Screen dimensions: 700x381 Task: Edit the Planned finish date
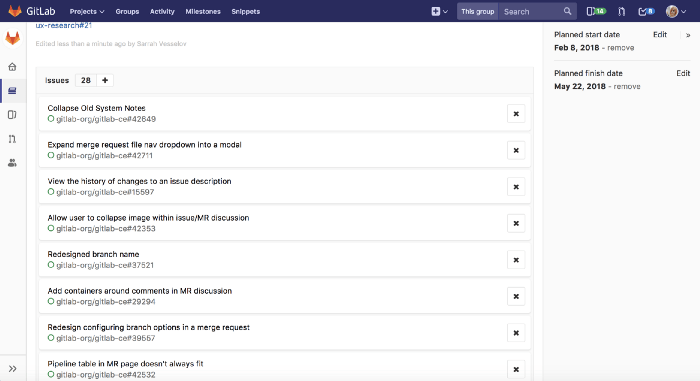tap(683, 73)
